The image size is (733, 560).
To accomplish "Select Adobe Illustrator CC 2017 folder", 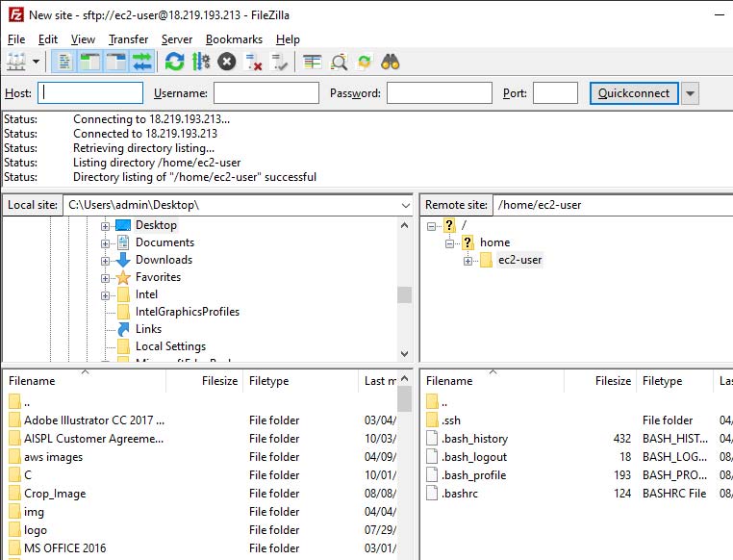I will click(x=94, y=420).
